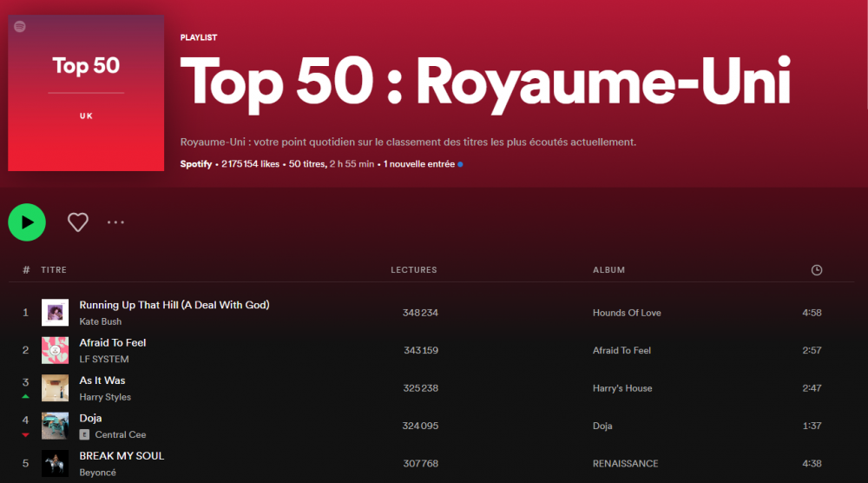Open Harry Styles artist link

(105, 397)
